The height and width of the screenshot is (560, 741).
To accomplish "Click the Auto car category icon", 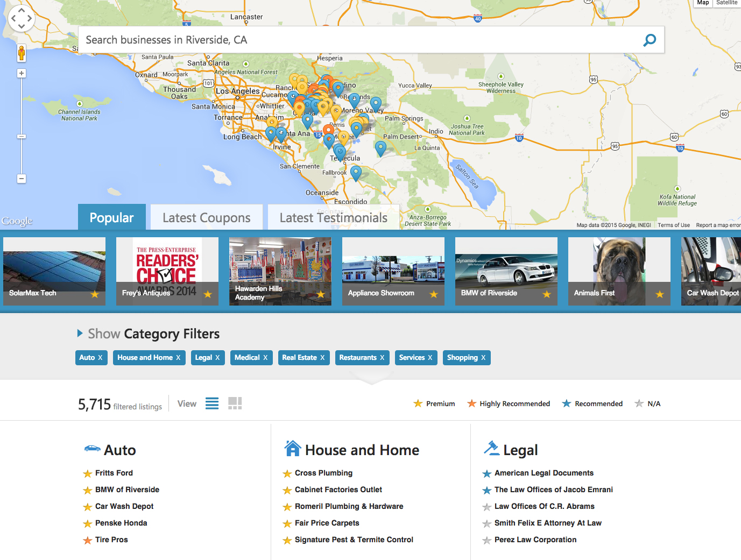I will (93, 449).
